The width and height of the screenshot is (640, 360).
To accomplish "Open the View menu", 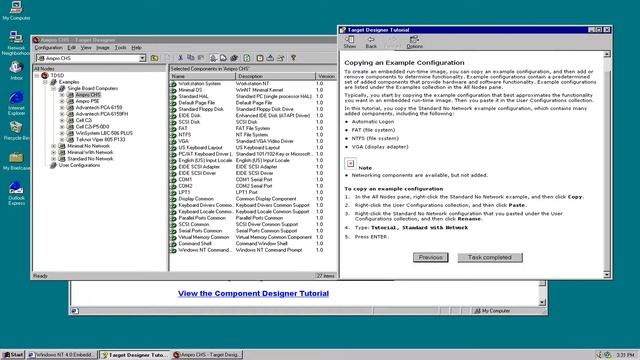I will coord(86,48).
